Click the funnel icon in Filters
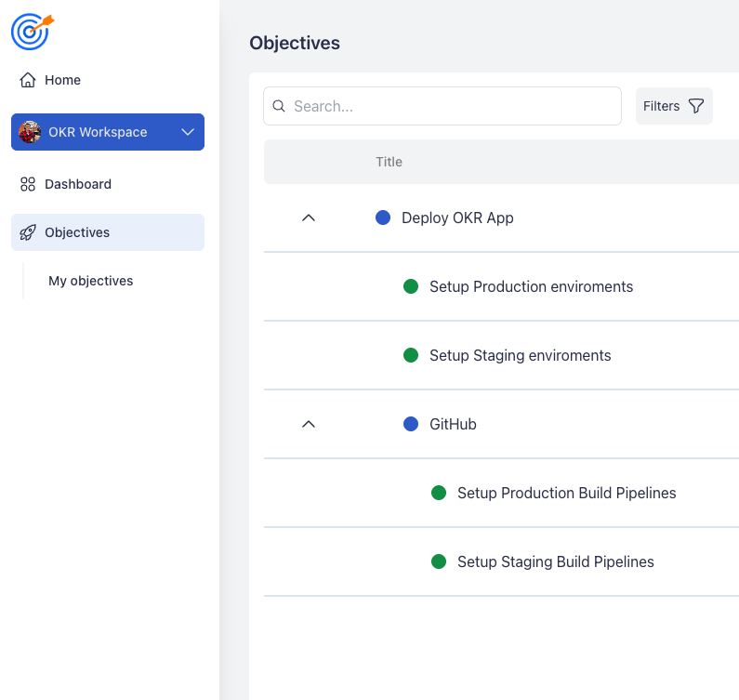The width and height of the screenshot is (739, 700). tap(695, 106)
